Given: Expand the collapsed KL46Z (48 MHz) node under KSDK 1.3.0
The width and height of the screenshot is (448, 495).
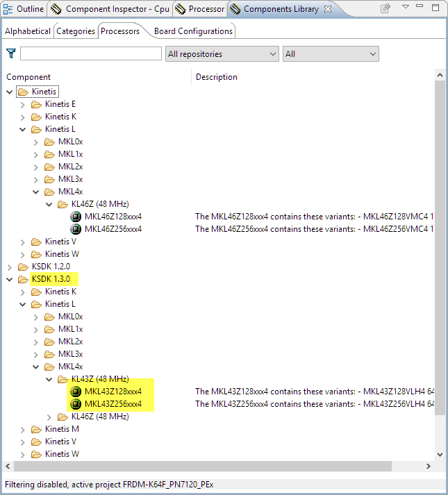Looking at the screenshot, I should pyautogui.click(x=49, y=417).
